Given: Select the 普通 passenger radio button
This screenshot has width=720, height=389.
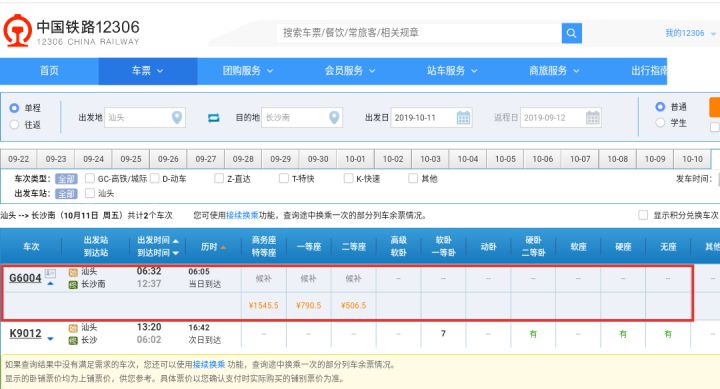Looking at the screenshot, I should pos(660,107).
